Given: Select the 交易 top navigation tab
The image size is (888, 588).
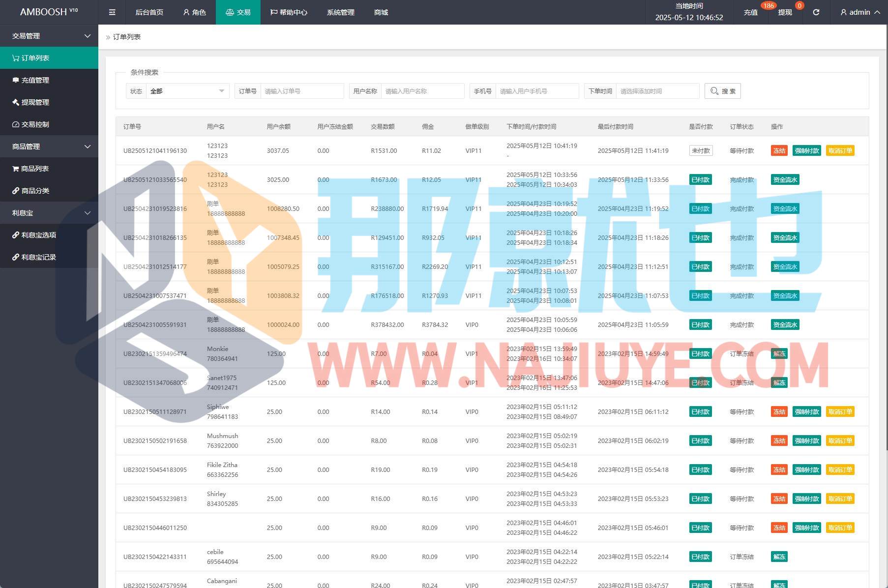Looking at the screenshot, I should coord(238,12).
